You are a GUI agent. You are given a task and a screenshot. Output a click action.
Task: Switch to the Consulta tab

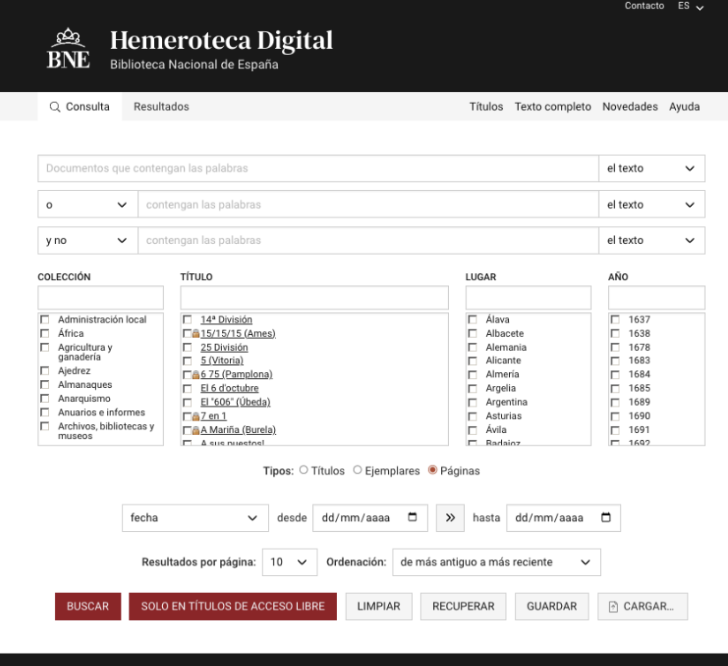80,107
